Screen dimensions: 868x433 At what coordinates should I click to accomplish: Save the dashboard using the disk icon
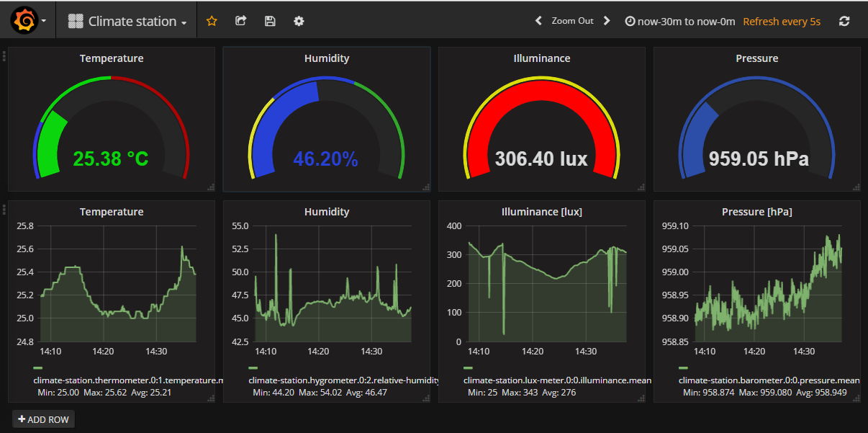[269, 21]
